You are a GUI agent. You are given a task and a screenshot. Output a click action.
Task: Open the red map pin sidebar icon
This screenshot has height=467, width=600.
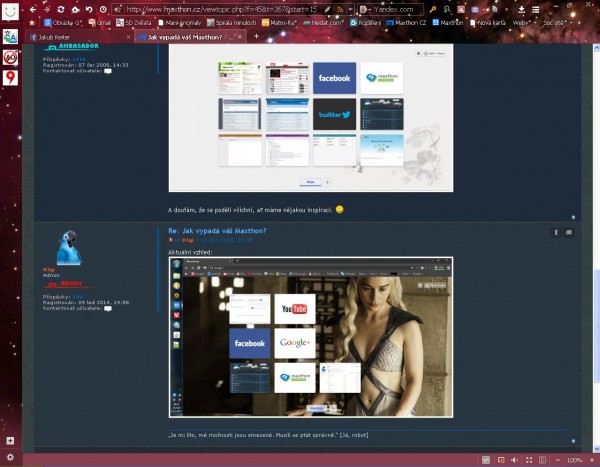[10, 77]
